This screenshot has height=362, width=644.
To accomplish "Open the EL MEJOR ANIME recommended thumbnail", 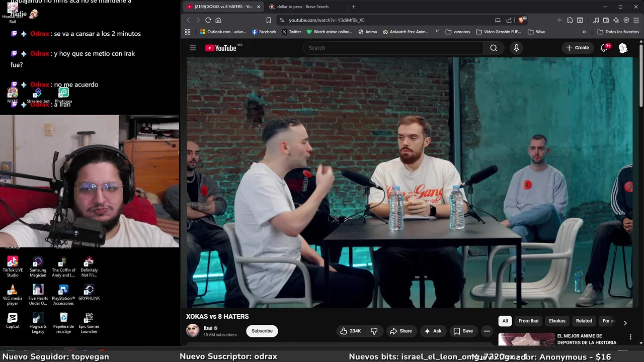I will pos(526,339).
